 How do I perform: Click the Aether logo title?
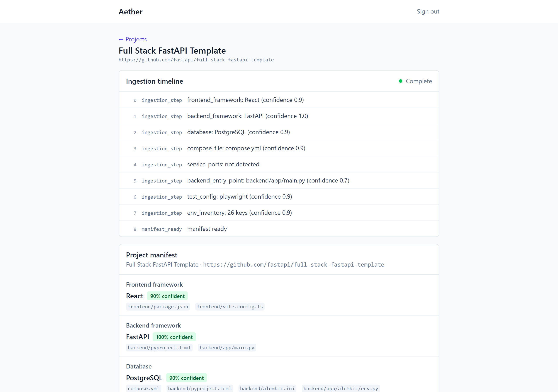[x=131, y=11]
